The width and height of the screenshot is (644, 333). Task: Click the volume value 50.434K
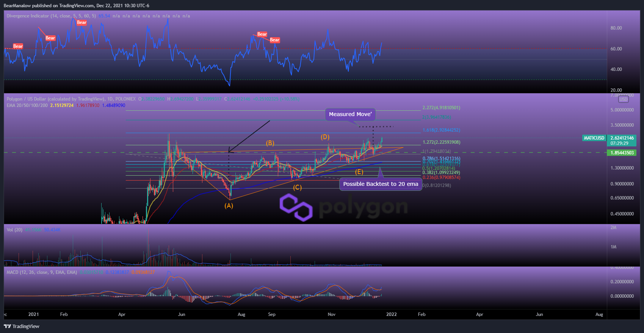(52, 230)
